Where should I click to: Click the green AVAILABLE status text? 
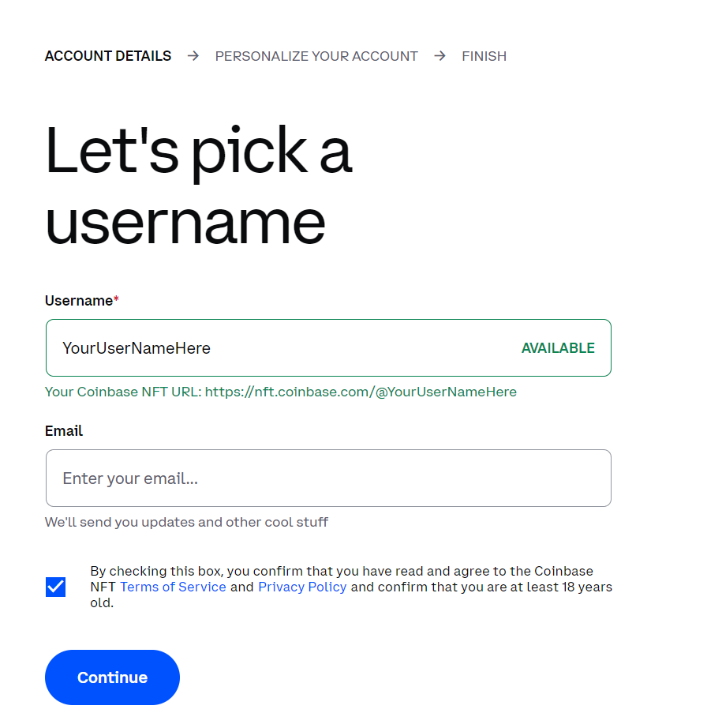tap(558, 348)
